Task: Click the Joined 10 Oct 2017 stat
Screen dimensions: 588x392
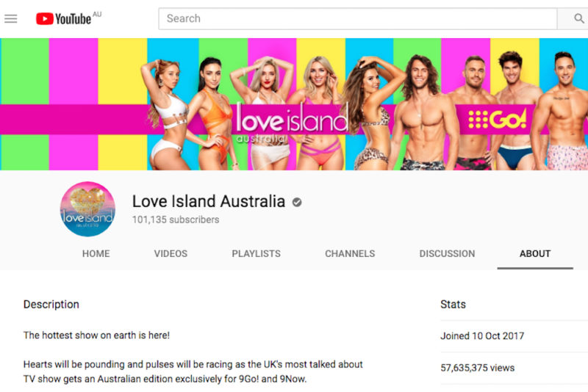Action: pos(482,335)
